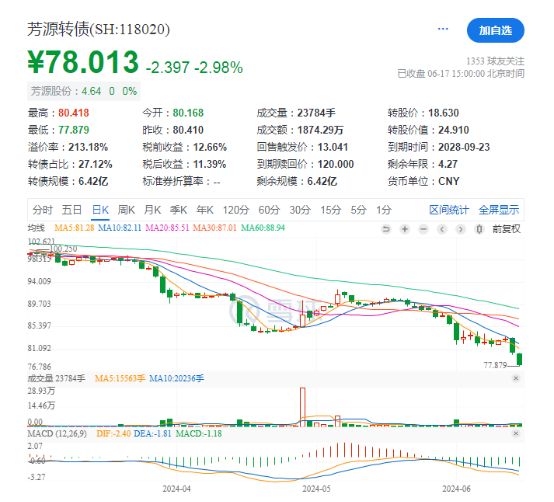Click the DEA:-1.81 indicator value
The width and height of the screenshot is (554, 502).
click(x=152, y=433)
